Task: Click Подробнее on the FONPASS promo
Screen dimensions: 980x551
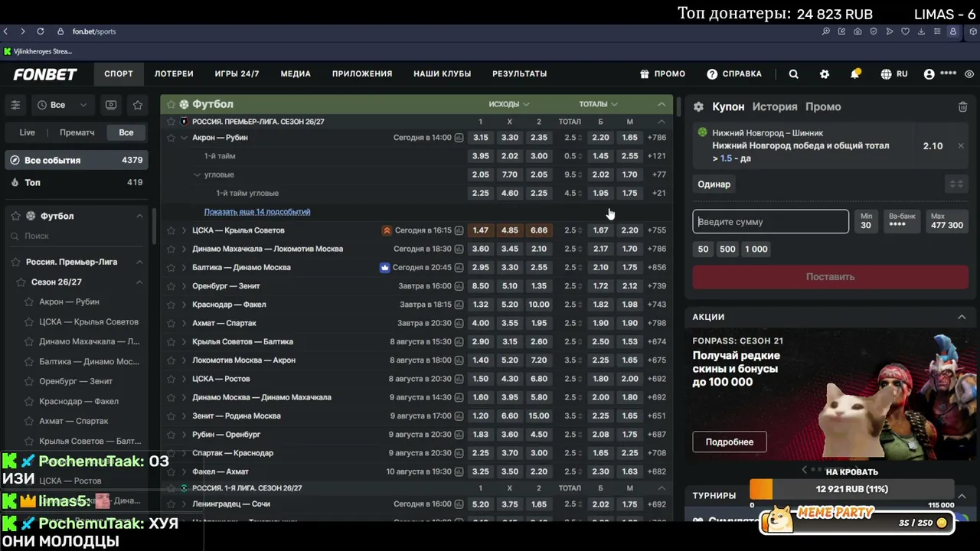Action: point(730,442)
